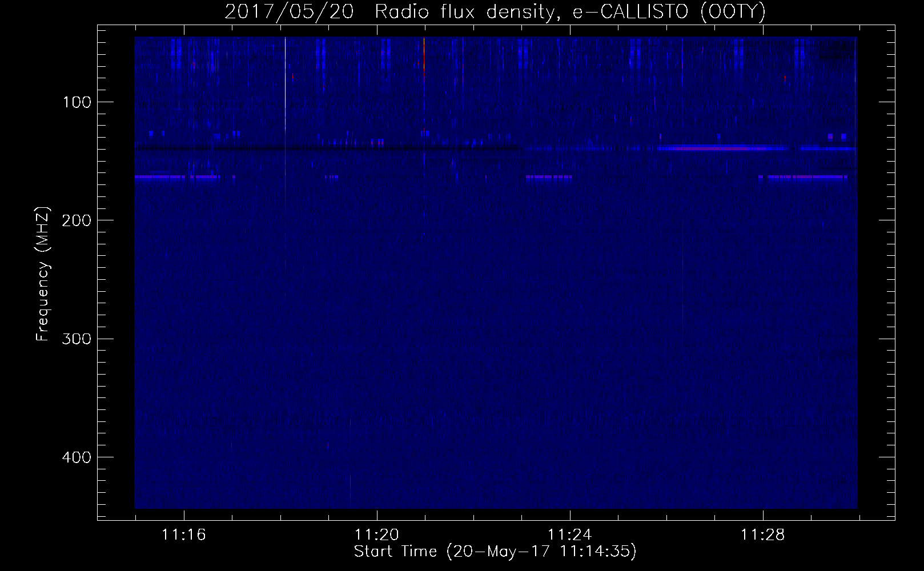Click the 11:28 time tick label
Screen dimensions: 924x571
click(x=763, y=534)
